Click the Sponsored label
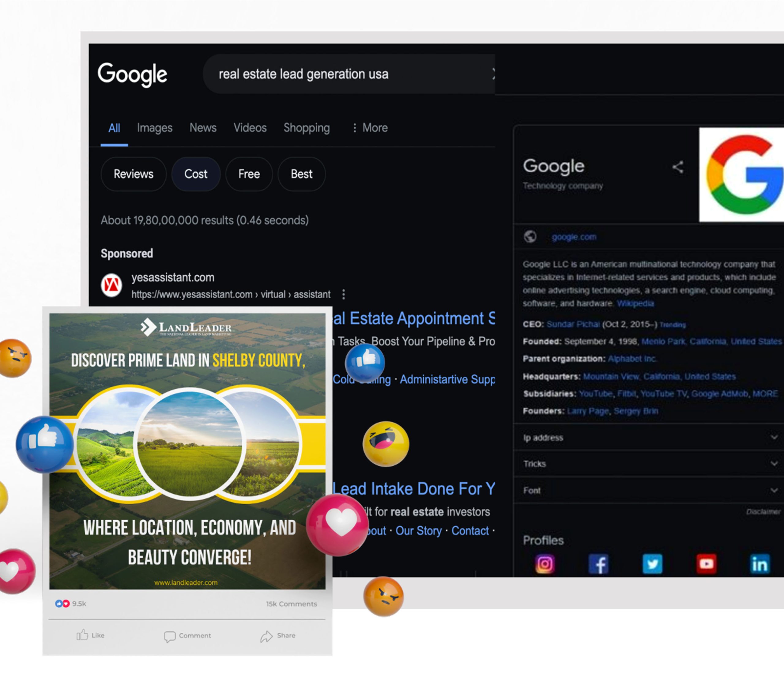The height and width of the screenshot is (674, 784). 127,254
